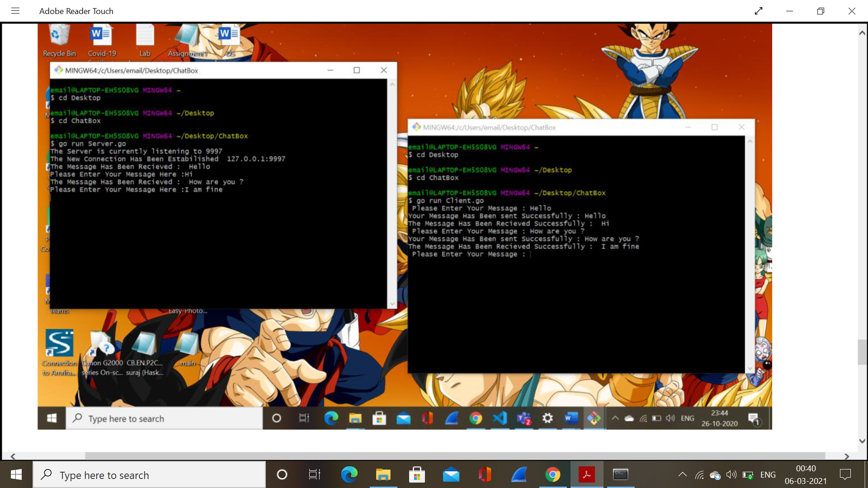This screenshot has height=488, width=868.
Task: Open Office from the bottom taskbar
Action: tap(485, 475)
